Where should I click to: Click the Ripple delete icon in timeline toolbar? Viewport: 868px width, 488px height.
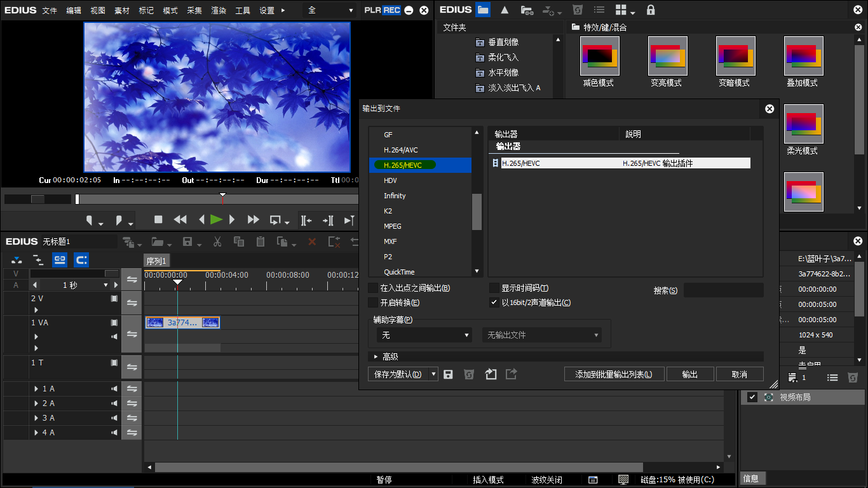tap(333, 241)
